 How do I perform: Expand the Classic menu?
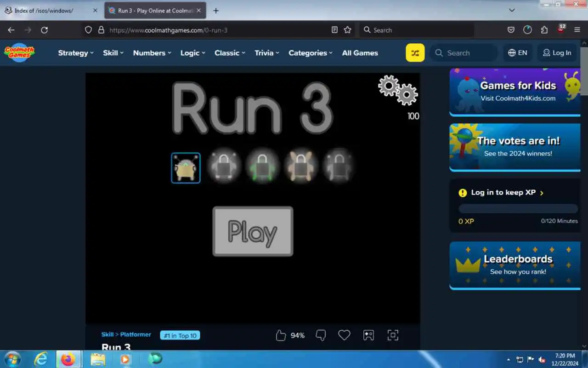click(230, 53)
